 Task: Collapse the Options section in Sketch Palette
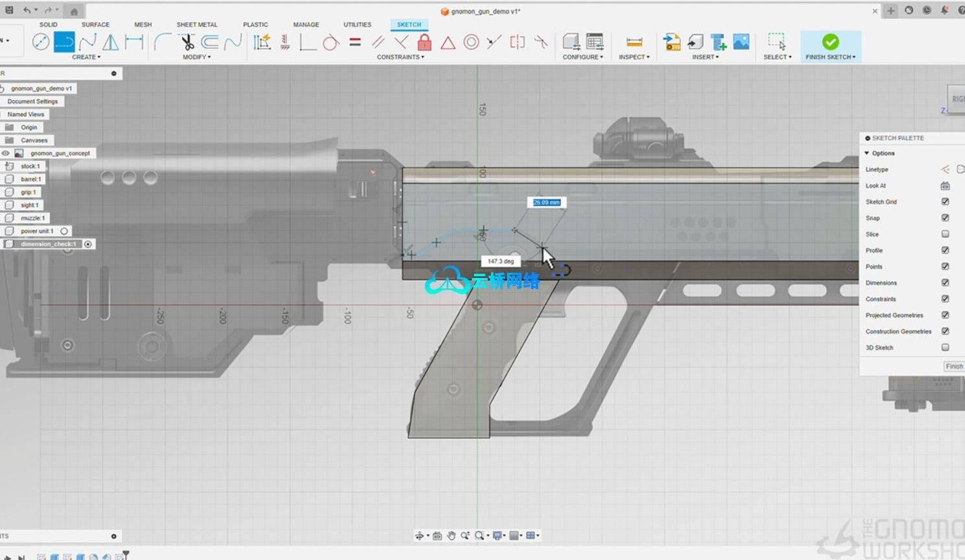click(867, 154)
